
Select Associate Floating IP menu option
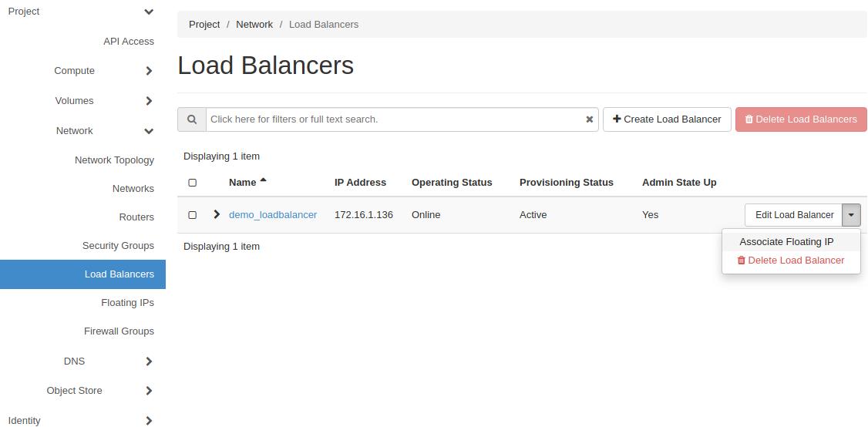click(x=786, y=241)
